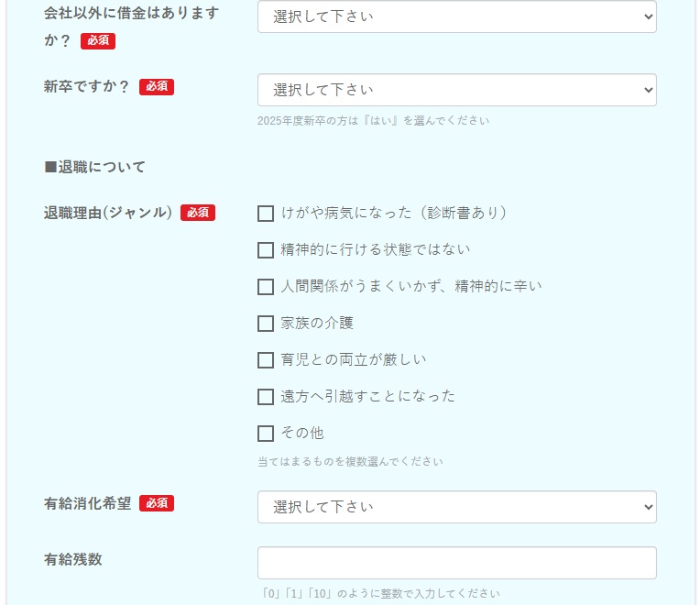Tick the 精神的に行ける状態ではない checkbox

click(266, 250)
